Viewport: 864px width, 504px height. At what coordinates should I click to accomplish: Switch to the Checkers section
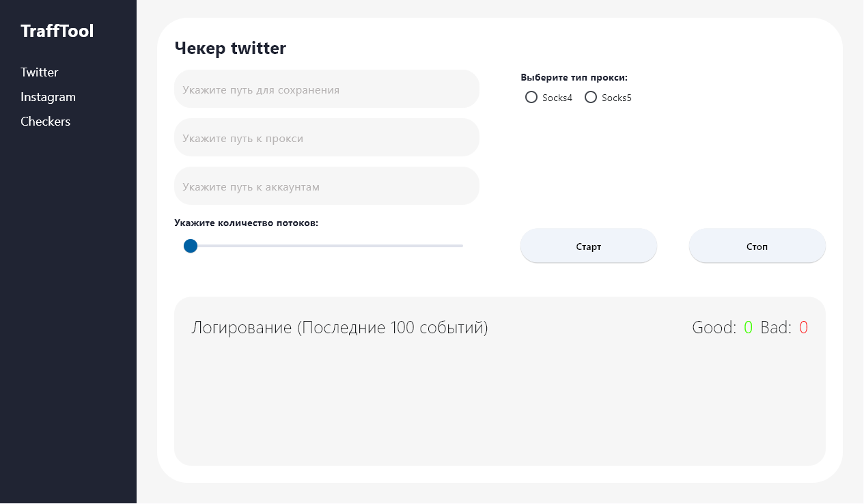click(x=46, y=122)
